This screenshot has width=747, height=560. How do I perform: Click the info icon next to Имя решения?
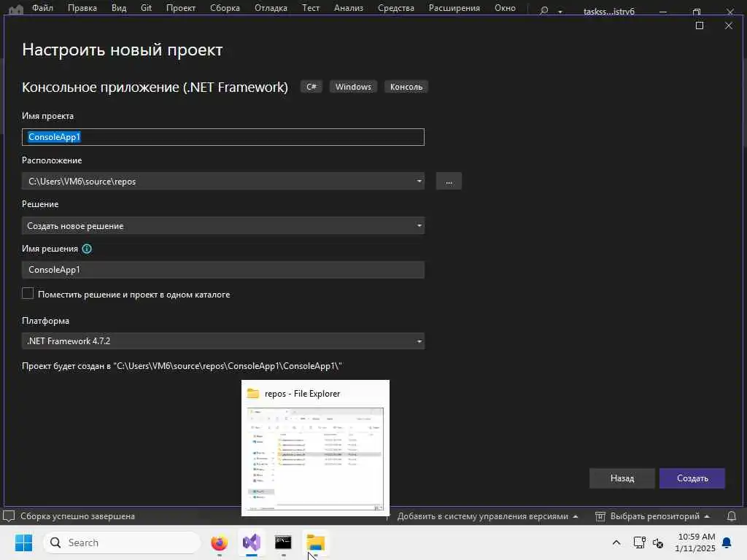[x=87, y=249]
